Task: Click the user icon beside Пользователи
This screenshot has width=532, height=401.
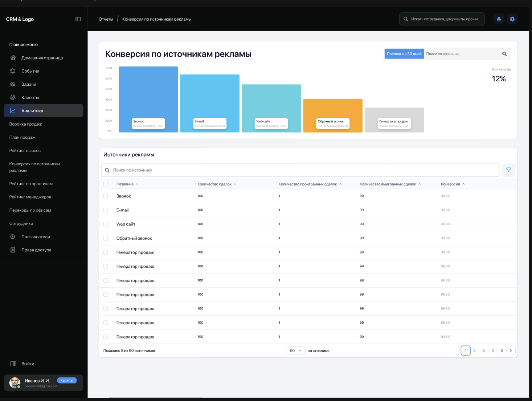Action: [13, 236]
